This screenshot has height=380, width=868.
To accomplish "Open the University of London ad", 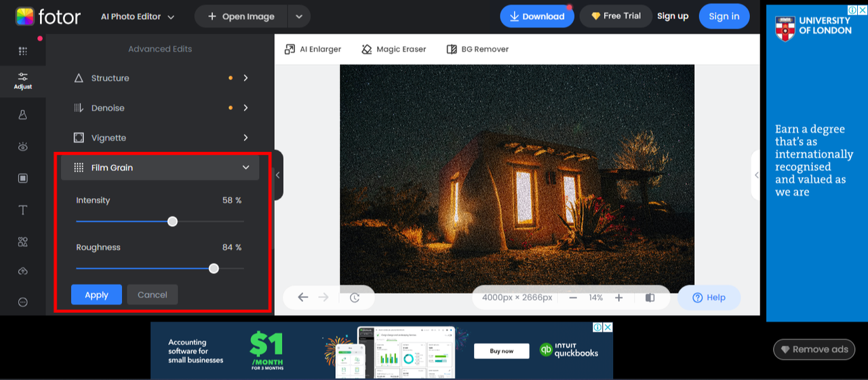I will (x=817, y=163).
